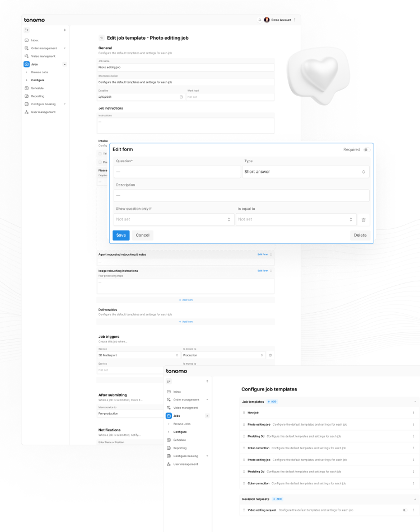
Task: Toggle the Video editing request status indicator
Action: (x=403, y=510)
